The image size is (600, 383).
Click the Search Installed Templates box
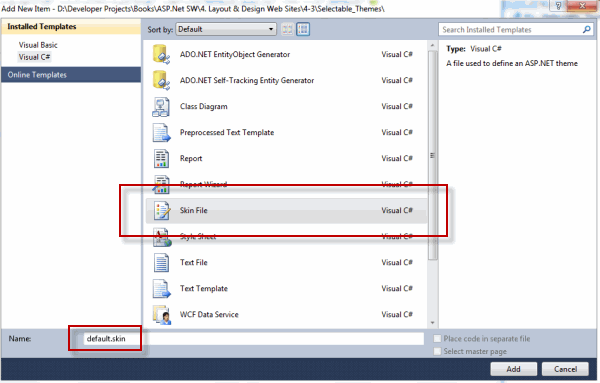(515, 29)
